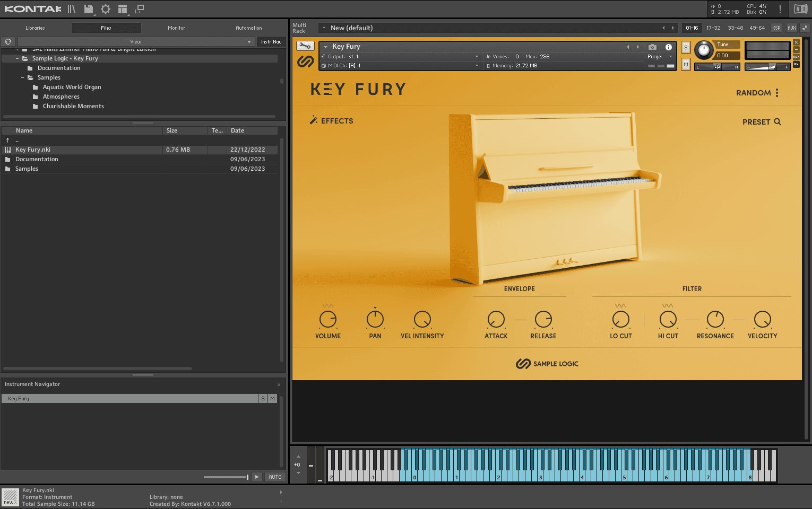Click the refresh icon in Files browser

[x=8, y=41]
